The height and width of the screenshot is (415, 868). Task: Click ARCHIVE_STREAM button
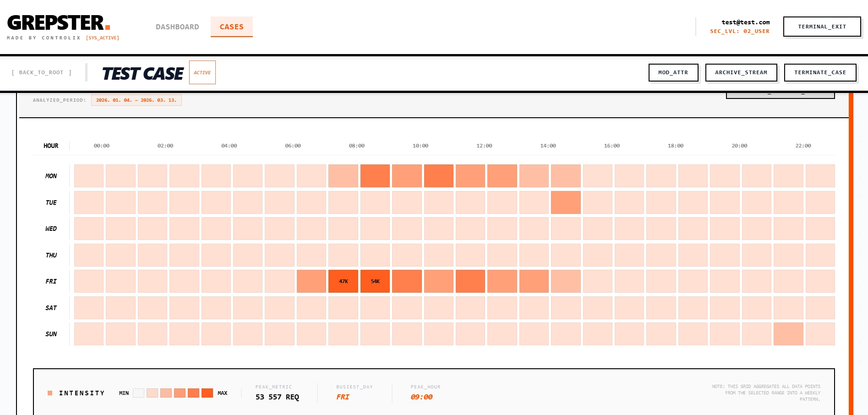point(741,72)
